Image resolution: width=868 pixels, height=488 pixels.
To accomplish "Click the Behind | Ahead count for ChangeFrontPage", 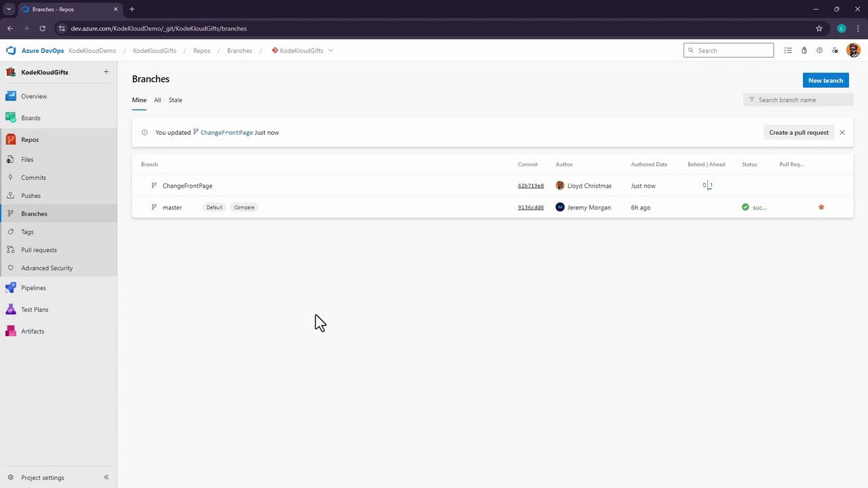I will coord(707,185).
